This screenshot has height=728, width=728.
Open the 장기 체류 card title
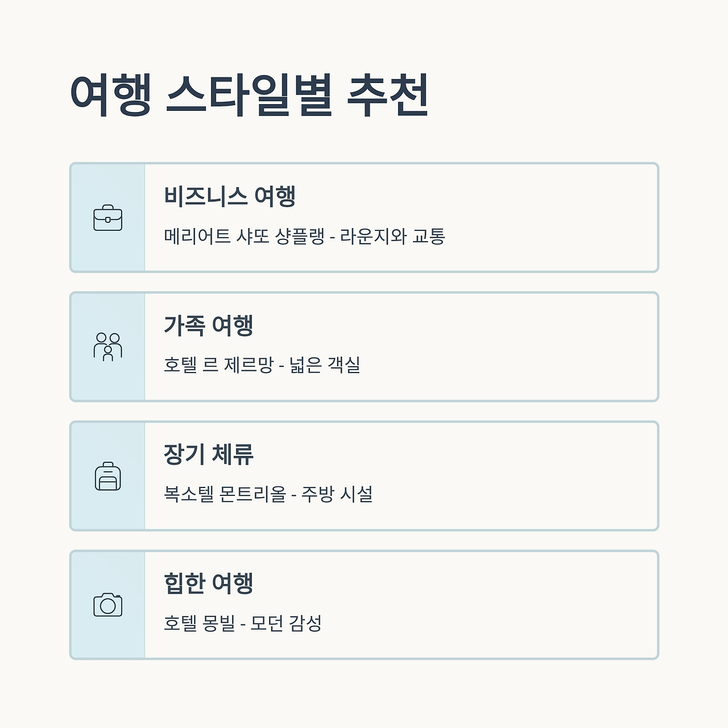tap(208, 455)
